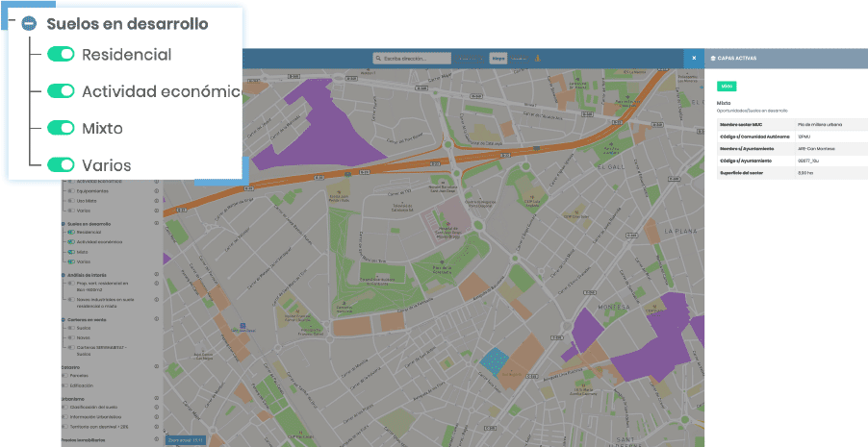868x447 pixels.
Task: Select blue dotted plot on the map
Action: point(494,361)
